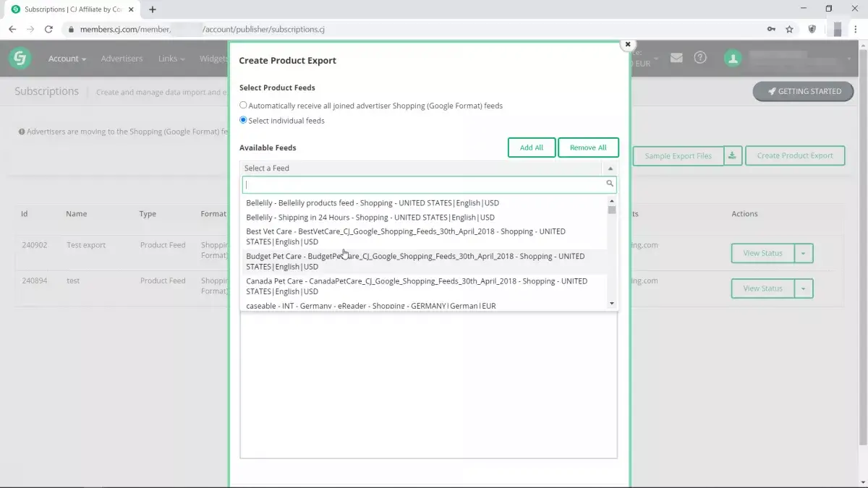Choose Select individual feeds option

(x=243, y=120)
